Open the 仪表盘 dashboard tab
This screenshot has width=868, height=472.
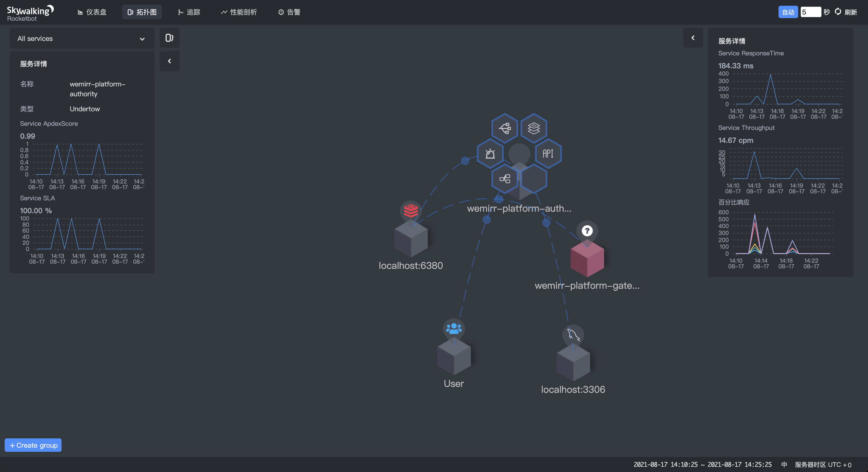92,12
